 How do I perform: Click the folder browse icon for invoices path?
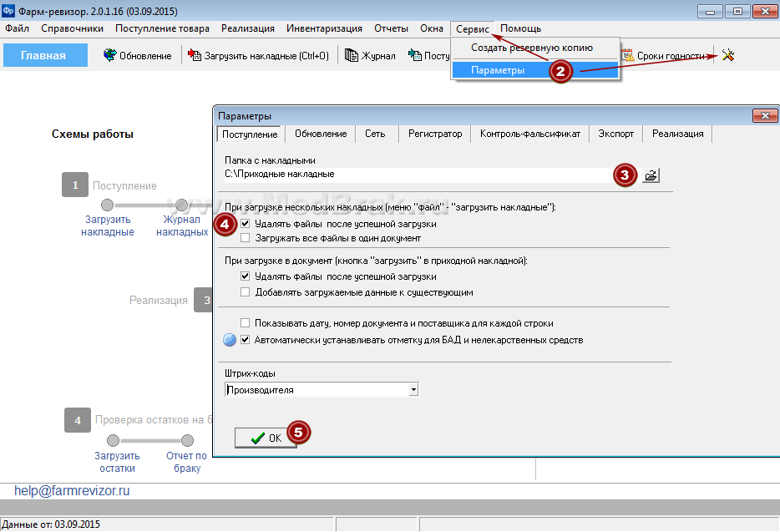click(651, 175)
